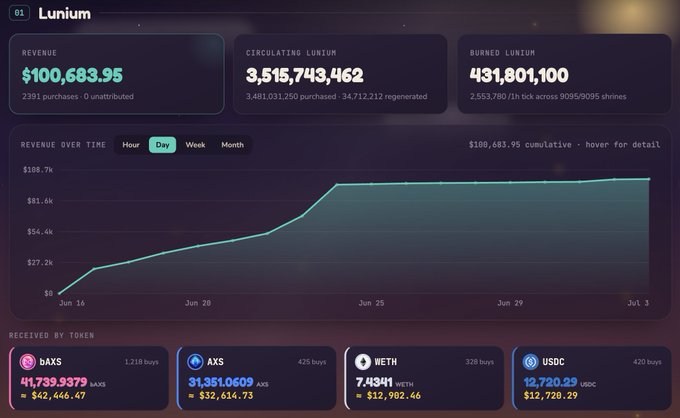Image resolution: width=680 pixels, height=418 pixels.
Task: Click the '2391 purchases' subtext
Action: [50, 96]
